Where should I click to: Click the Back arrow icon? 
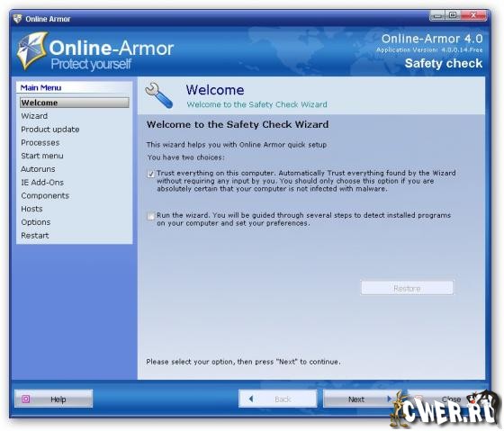pos(251,399)
